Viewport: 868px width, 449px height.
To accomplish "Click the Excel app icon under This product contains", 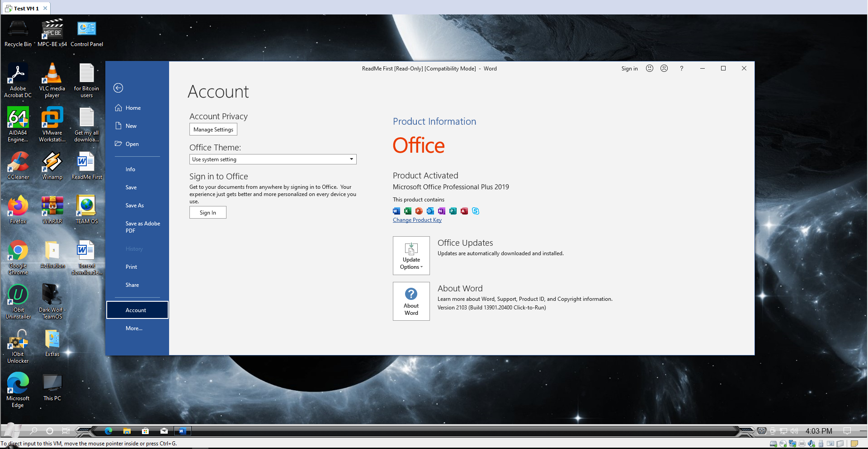I will point(408,211).
